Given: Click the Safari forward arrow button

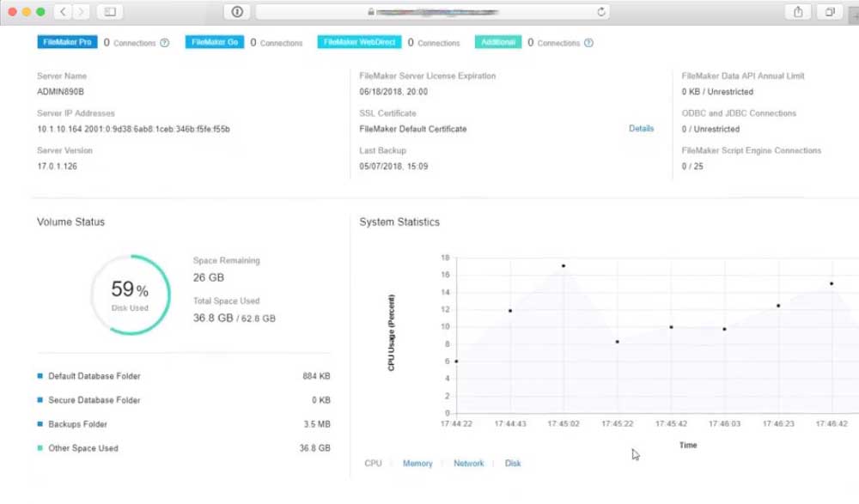Looking at the screenshot, I should [81, 11].
